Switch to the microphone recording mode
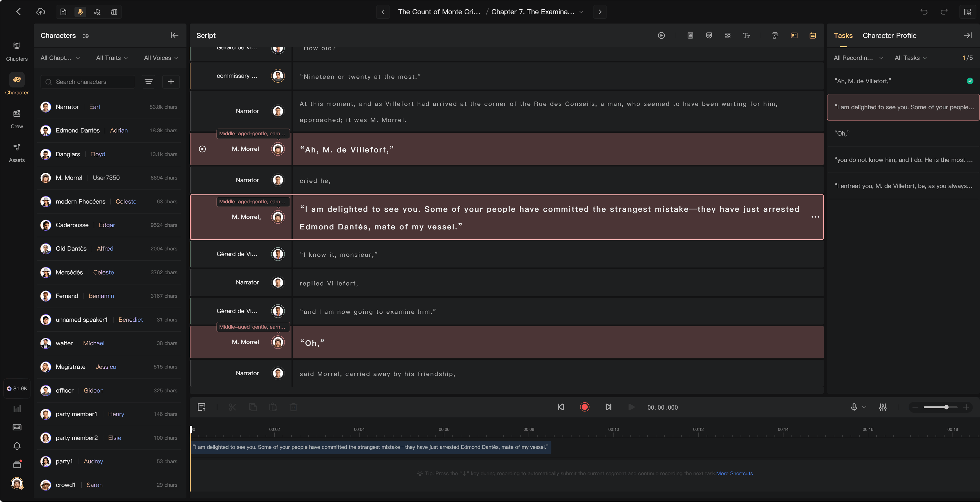Image resolution: width=980 pixels, height=502 pixels. [80, 12]
